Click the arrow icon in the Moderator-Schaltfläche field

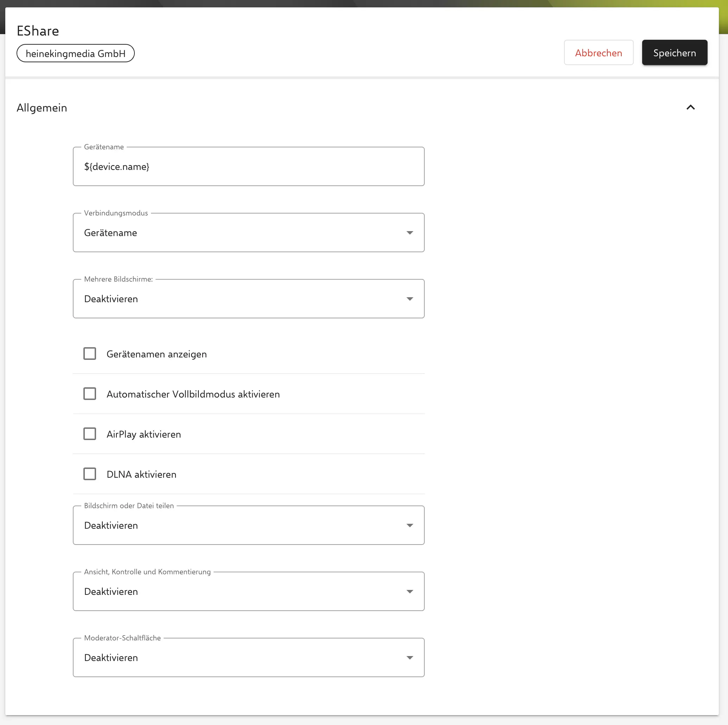(410, 657)
